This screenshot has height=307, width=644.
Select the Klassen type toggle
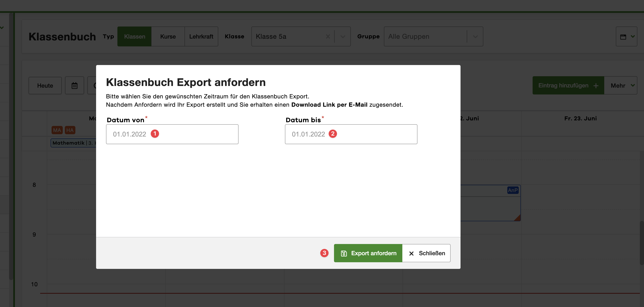[x=135, y=36]
